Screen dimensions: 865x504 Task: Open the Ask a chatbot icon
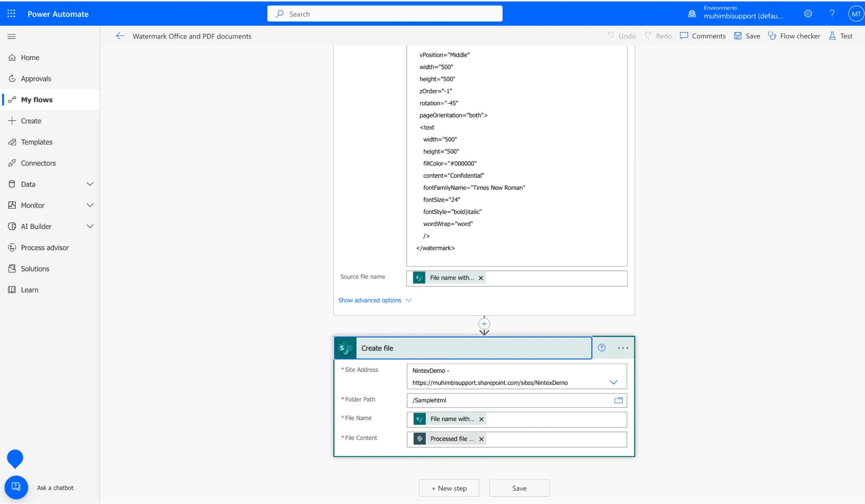(16, 487)
